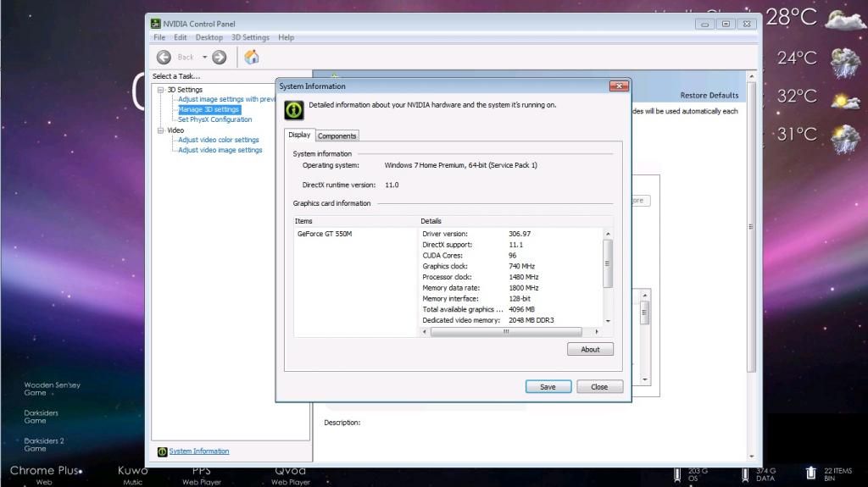Click the Forward arrow navigation icon
This screenshot has width=868, height=487.
[x=219, y=57]
